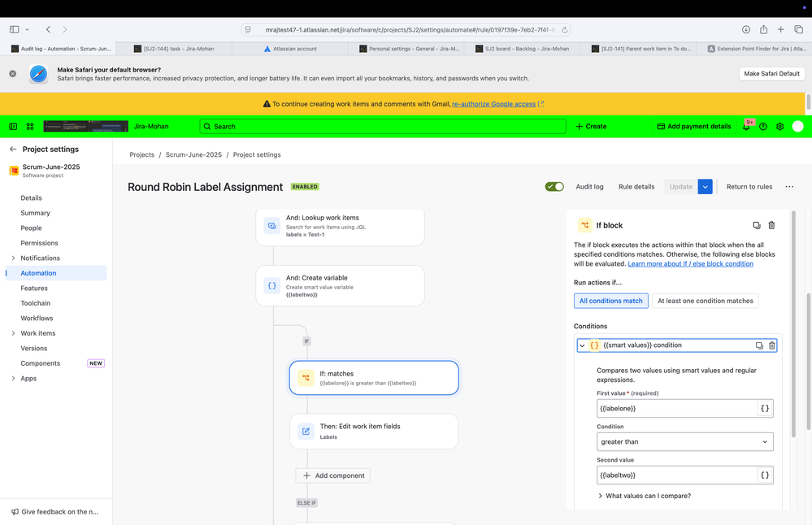Open the rule more options ellipsis

click(789, 186)
